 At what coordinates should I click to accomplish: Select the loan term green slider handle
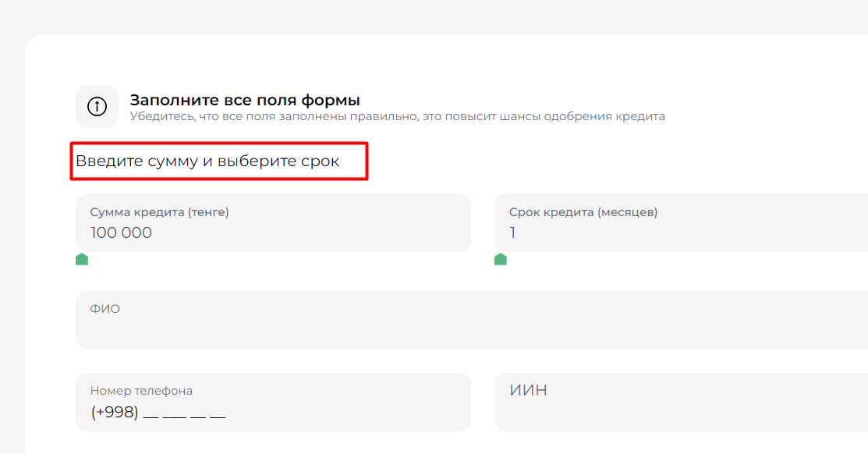pyautogui.click(x=501, y=259)
